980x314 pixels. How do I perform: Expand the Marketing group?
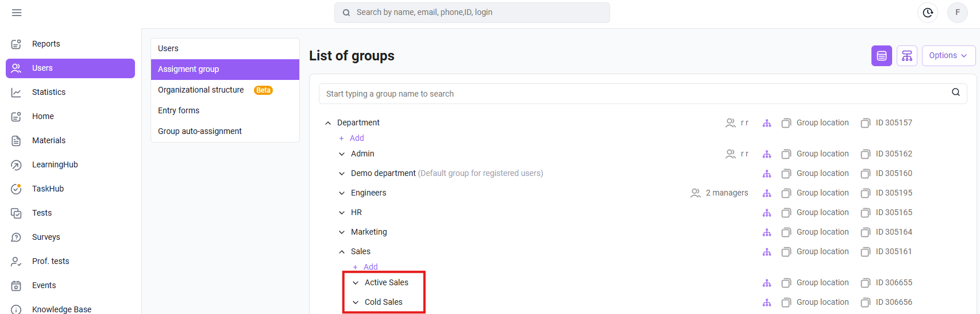coord(342,232)
